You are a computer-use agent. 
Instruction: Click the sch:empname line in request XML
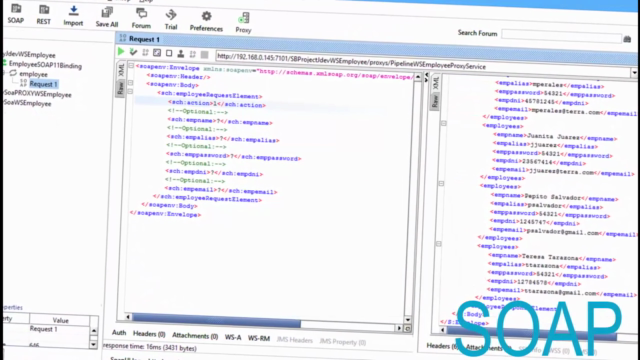(x=220, y=121)
